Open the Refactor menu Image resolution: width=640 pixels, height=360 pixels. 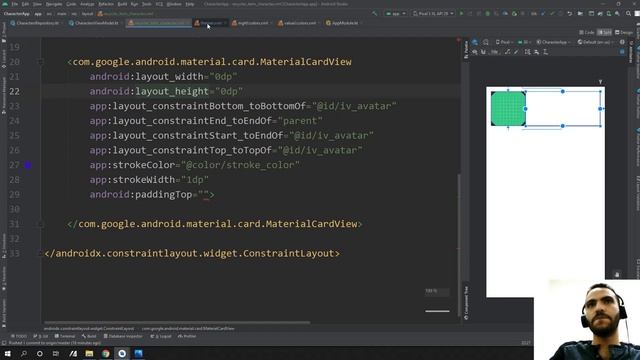tap(106, 4)
